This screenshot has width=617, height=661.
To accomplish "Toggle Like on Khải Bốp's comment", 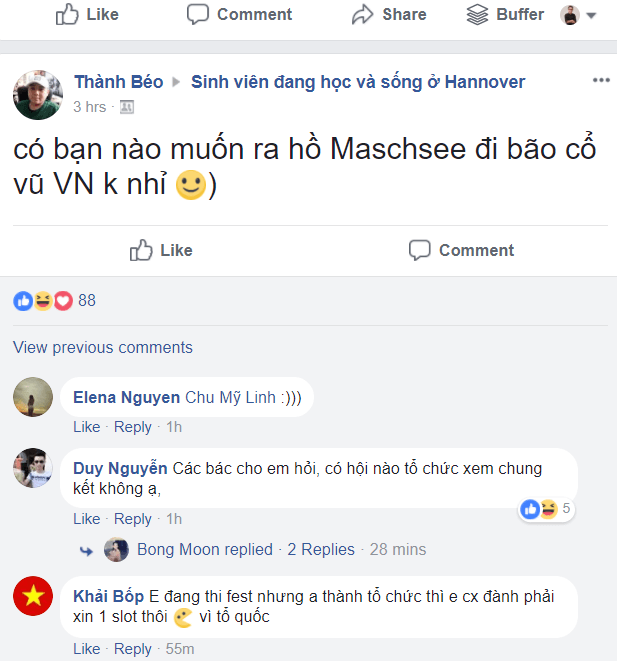I will click(87, 649).
